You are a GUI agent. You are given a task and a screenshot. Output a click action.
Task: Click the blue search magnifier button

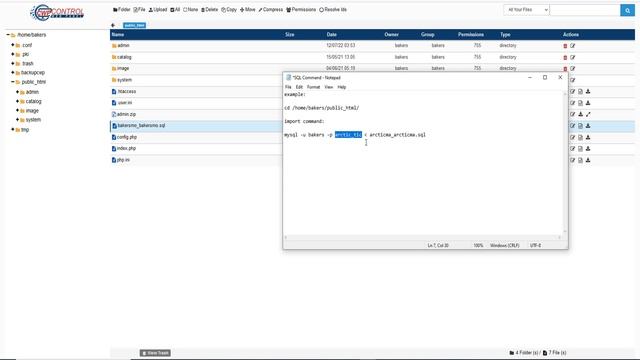[x=627, y=10]
